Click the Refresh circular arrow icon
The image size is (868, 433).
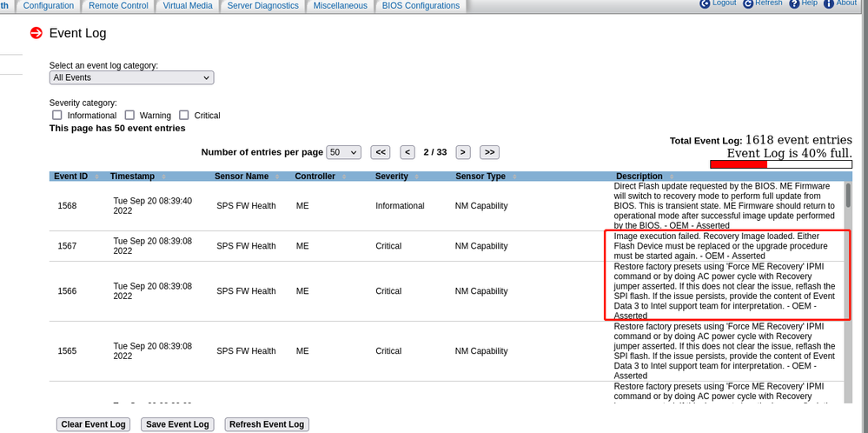point(748,3)
